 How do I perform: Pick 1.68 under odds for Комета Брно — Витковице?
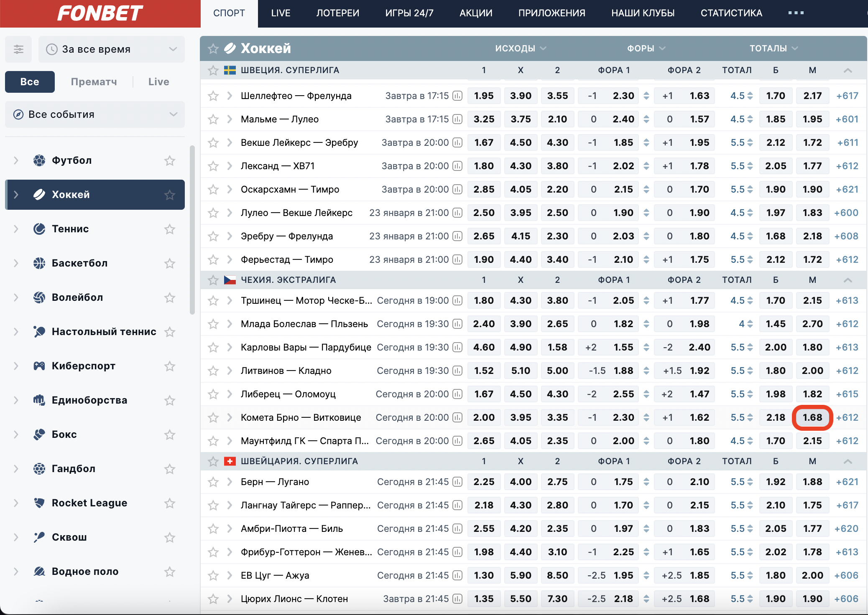click(812, 417)
